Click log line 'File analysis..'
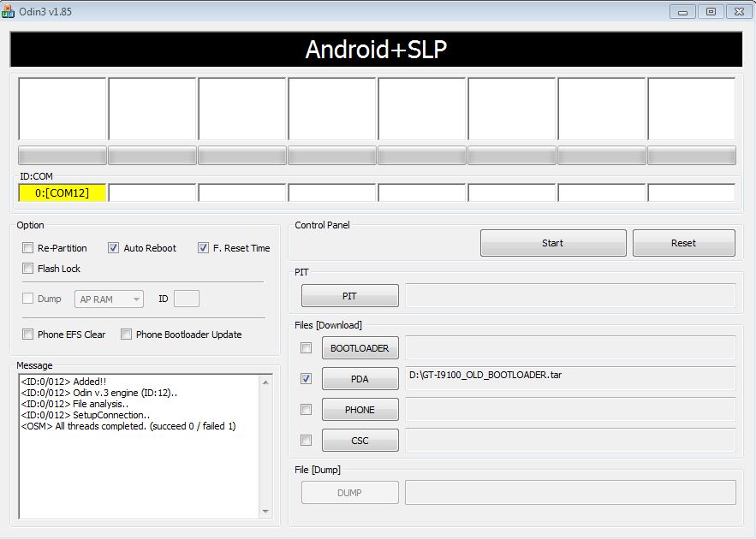Viewport: 756px width, 539px height. [74, 404]
